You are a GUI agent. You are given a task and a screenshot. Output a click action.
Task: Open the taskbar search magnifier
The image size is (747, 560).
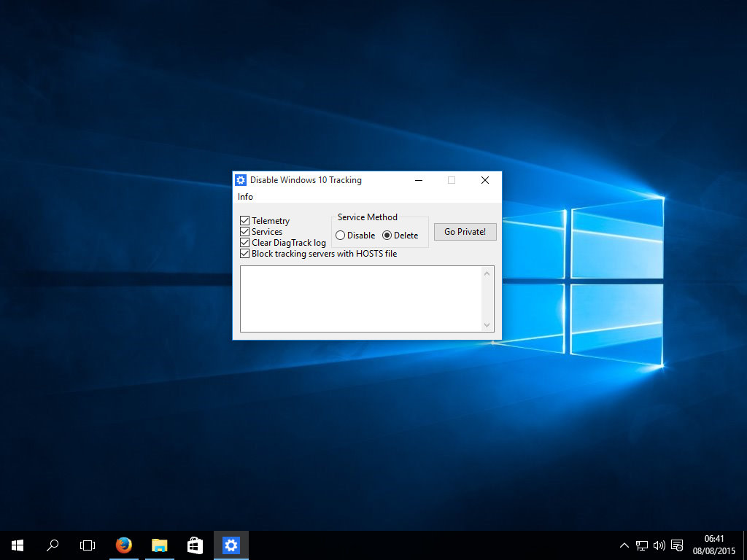point(53,545)
